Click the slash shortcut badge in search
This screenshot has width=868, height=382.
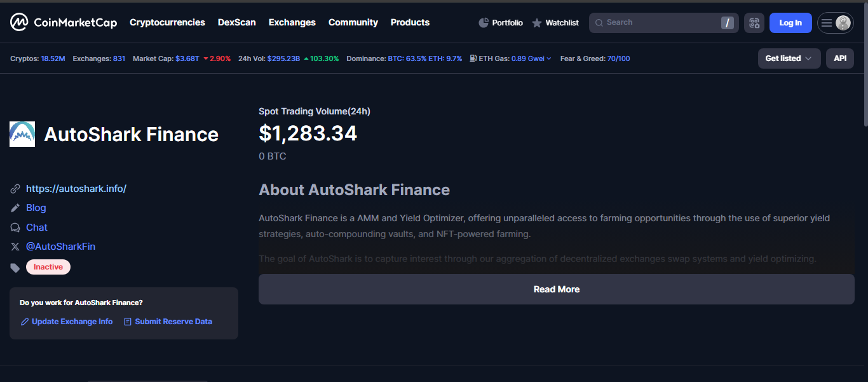tap(728, 23)
